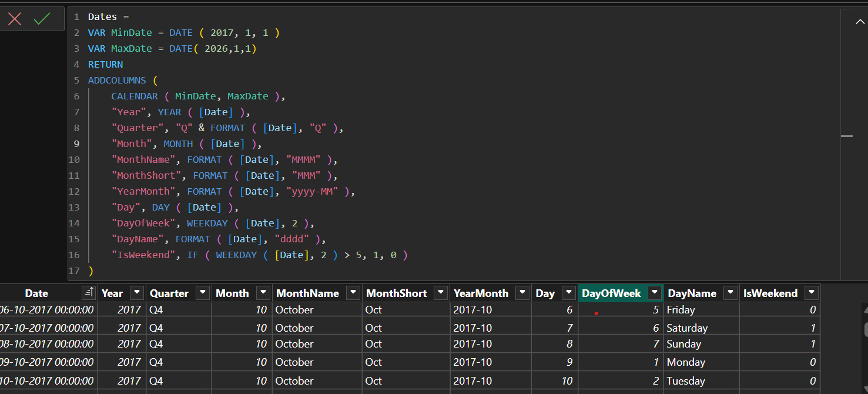Open the MonthName column filter dropdown

(x=353, y=293)
